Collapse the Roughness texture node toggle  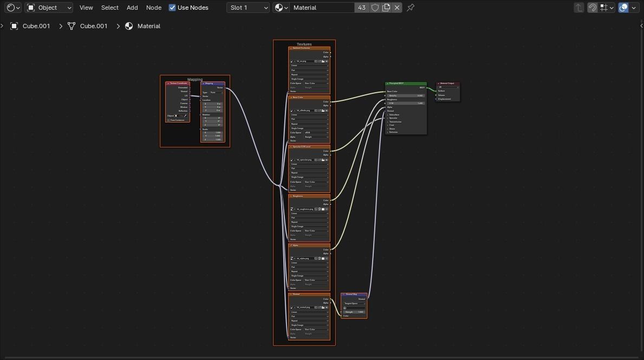coord(291,196)
